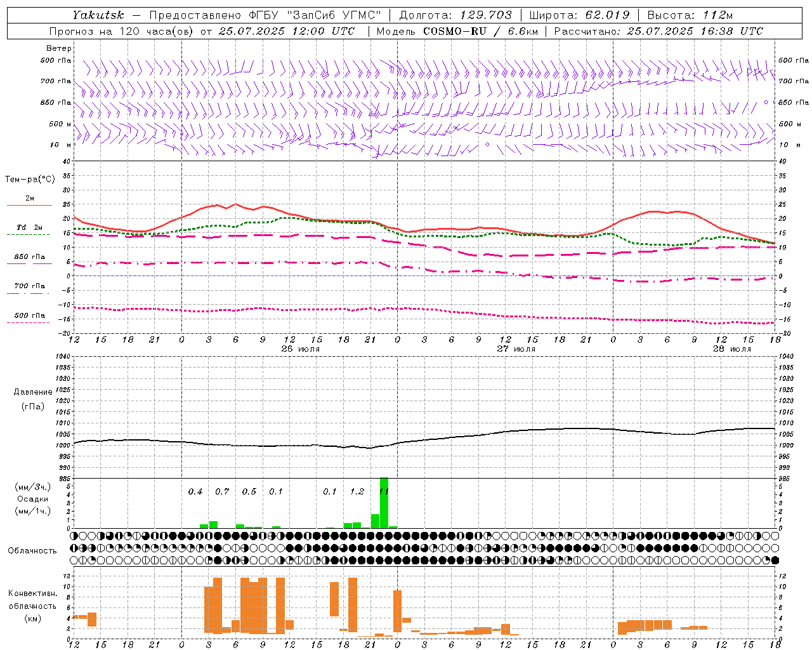This screenshot has height=650, width=812.
Task: Click the 'Долгота: 129.703' header field
Action: [455, 15]
